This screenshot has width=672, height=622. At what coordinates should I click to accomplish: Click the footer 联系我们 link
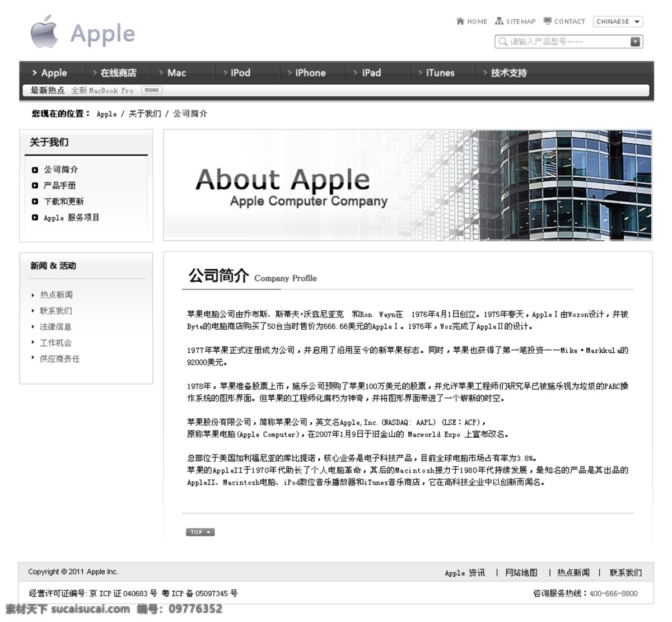click(626, 573)
